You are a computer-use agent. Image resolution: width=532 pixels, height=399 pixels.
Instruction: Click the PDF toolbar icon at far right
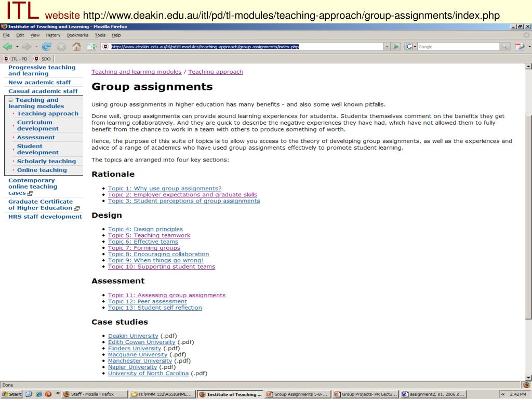point(520,46)
